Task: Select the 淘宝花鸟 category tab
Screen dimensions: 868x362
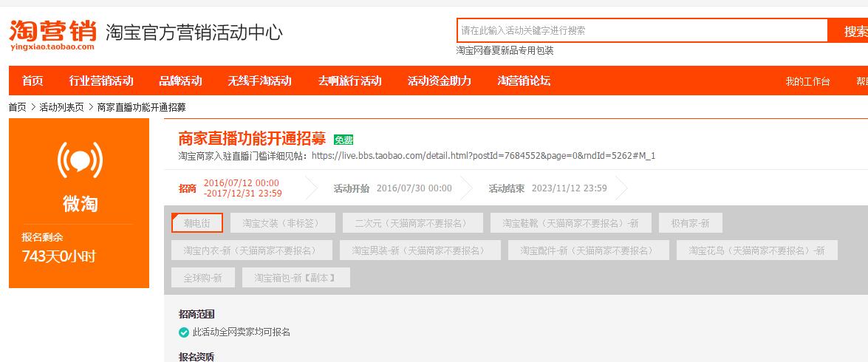Action: (x=756, y=250)
